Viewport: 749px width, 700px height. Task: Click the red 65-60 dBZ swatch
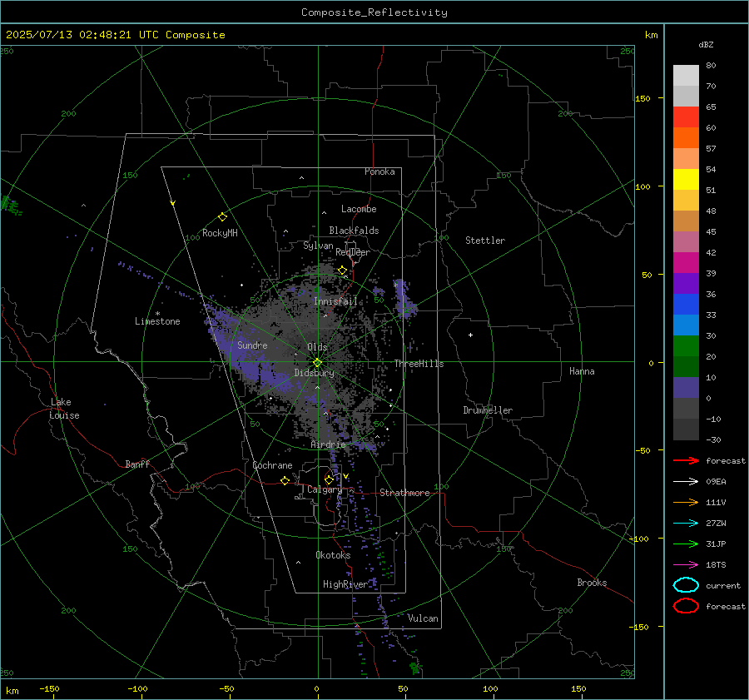point(686,117)
